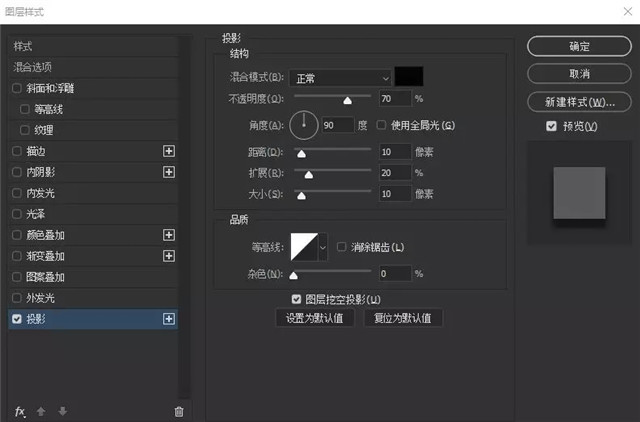This screenshot has width=640, height=422.
Task: Enable 使用全局光 checkbox
Action: click(x=381, y=125)
